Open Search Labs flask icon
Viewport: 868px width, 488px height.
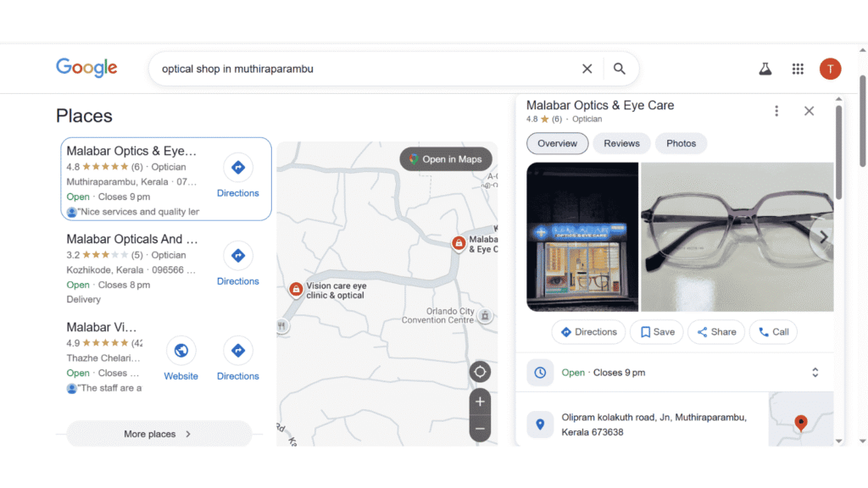[x=765, y=69]
